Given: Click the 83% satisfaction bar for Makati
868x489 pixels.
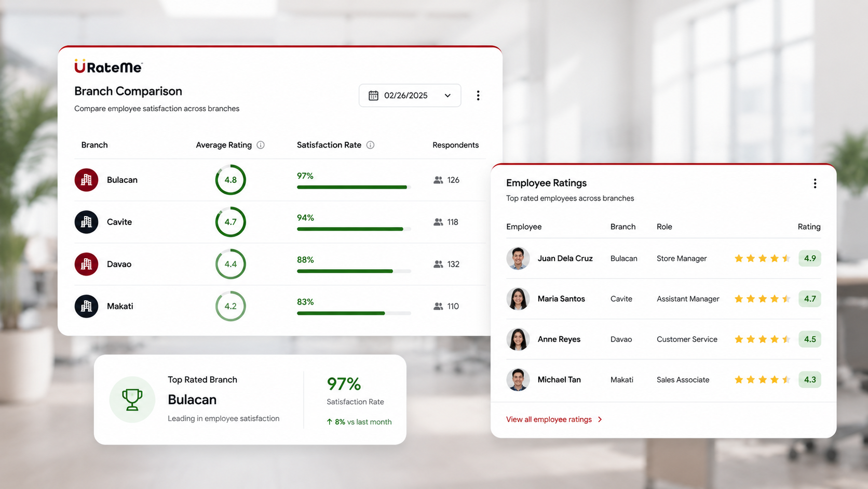Looking at the screenshot, I should (x=354, y=313).
